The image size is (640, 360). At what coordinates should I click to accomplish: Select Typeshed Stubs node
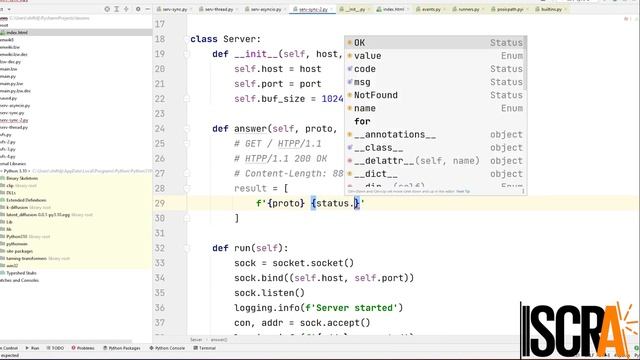pos(19,273)
